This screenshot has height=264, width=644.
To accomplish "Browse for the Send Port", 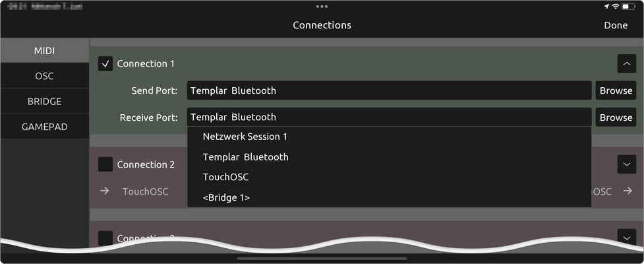I will pyautogui.click(x=616, y=90).
